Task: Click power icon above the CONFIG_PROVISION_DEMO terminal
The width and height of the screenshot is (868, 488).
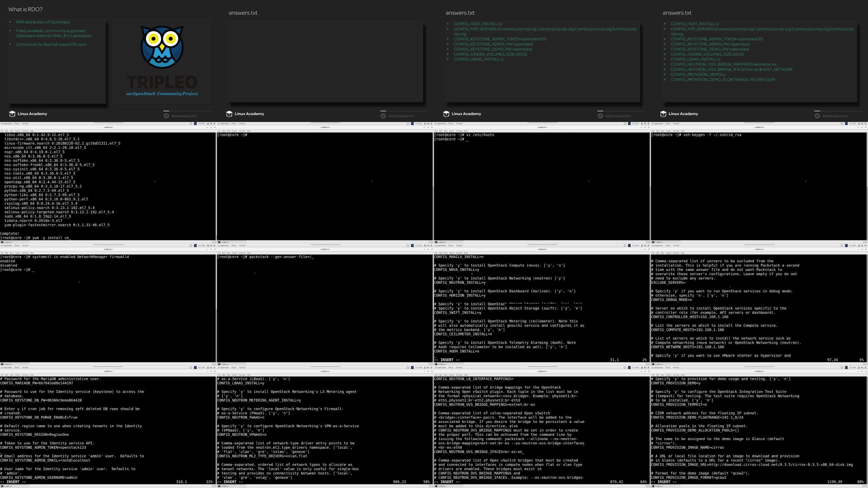Action: pos(866,367)
